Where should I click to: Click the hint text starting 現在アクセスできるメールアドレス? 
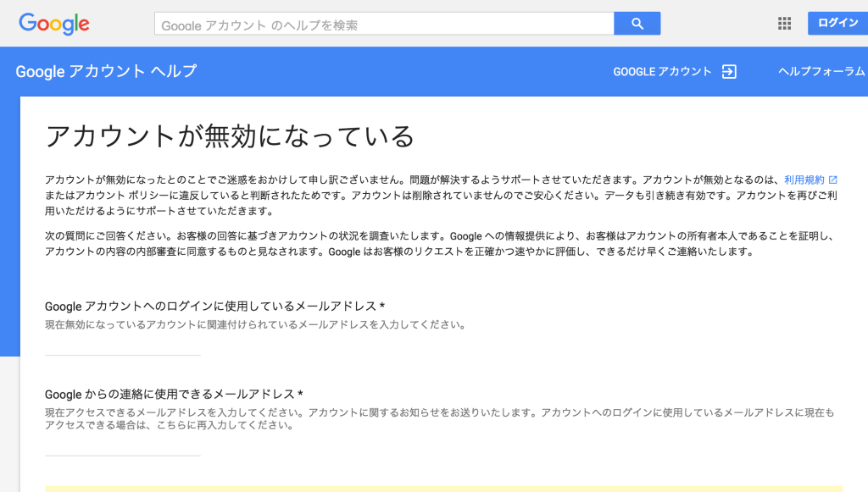(440, 418)
